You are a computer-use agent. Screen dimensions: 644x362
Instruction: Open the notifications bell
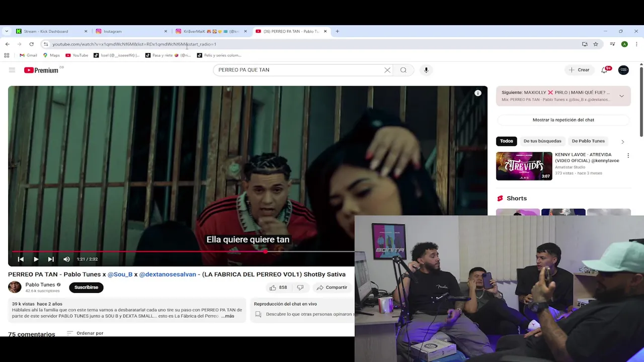click(604, 70)
